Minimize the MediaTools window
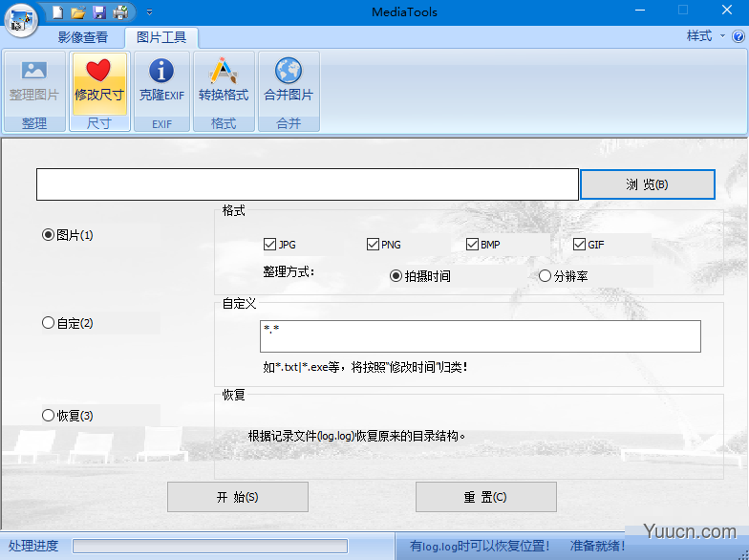This screenshot has width=749, height=560. tap(640, 11)
